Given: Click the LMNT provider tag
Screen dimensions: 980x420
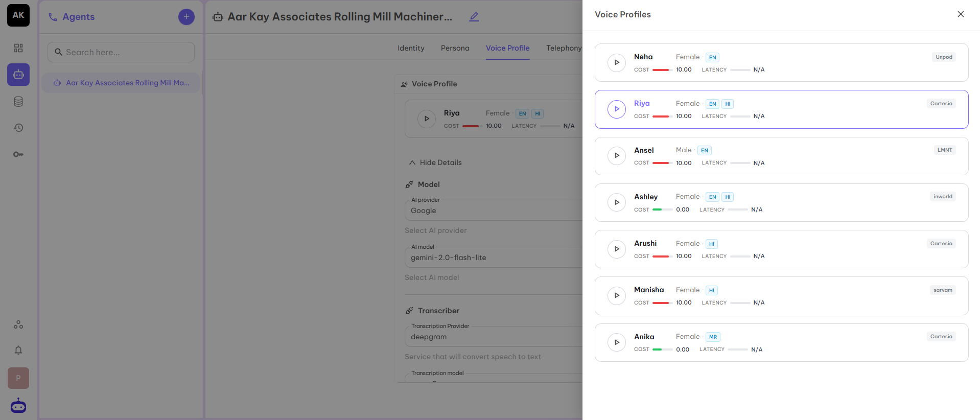Looking at the screenshot, I should 945,150.
